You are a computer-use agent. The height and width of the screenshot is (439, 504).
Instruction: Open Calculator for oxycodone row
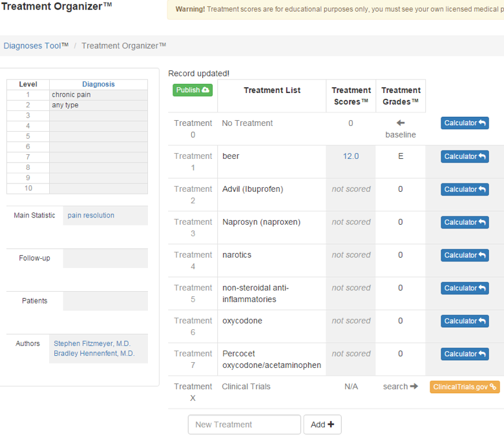click(x=465, y=321)
